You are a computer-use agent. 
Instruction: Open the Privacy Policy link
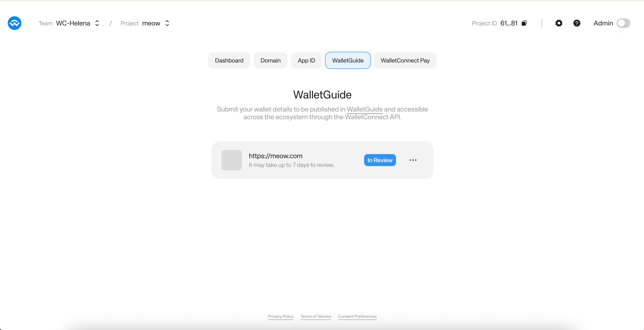point(281,316)
